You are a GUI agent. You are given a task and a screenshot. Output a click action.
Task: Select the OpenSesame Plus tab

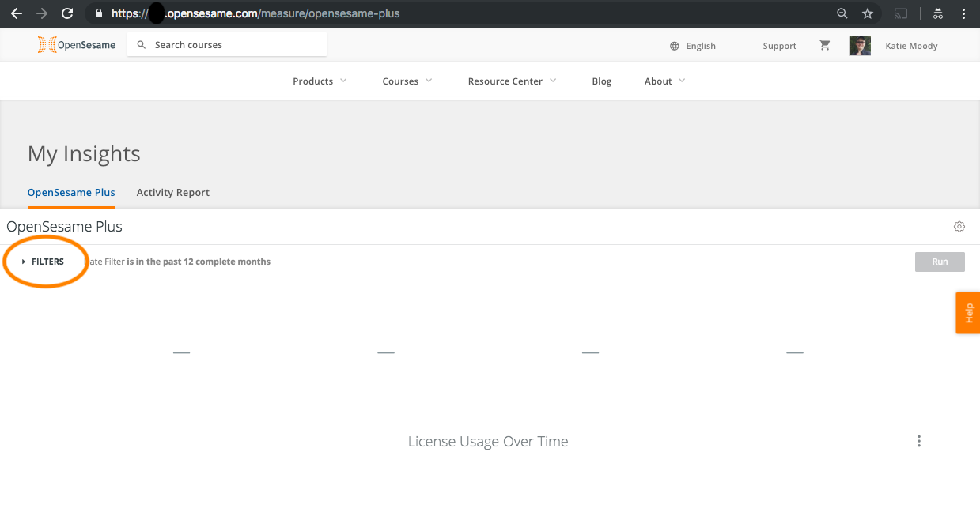[71, 192]
